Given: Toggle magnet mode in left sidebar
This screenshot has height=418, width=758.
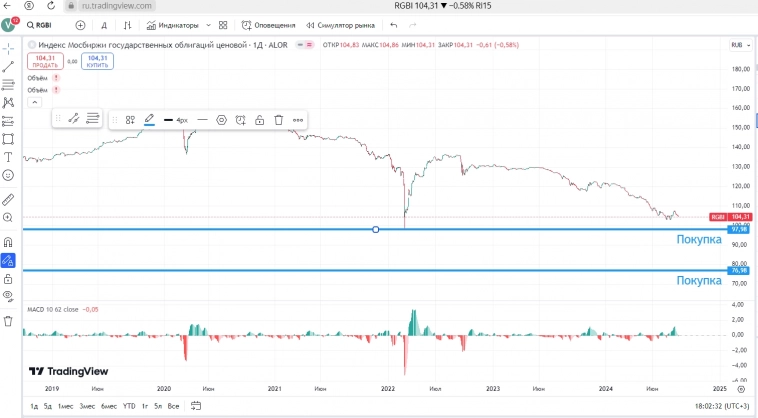Looking at the screenshot, I should point(8,241).
